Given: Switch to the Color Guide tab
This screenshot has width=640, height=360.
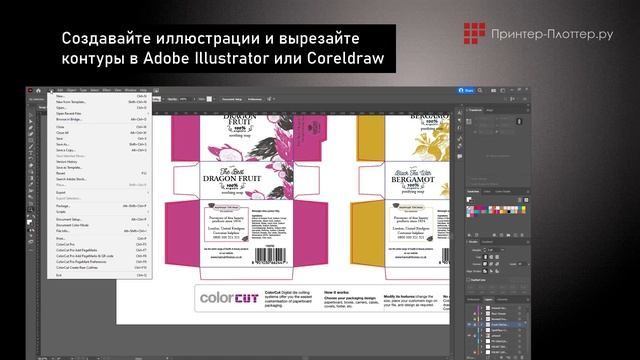Looking at the screenshot, I should pos(503,192).
